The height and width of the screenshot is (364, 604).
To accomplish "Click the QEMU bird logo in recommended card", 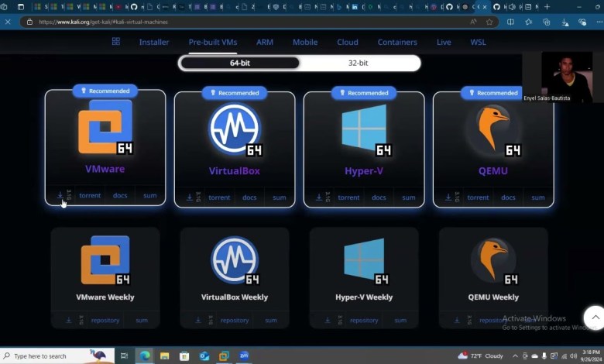I will tap(493, 129).
